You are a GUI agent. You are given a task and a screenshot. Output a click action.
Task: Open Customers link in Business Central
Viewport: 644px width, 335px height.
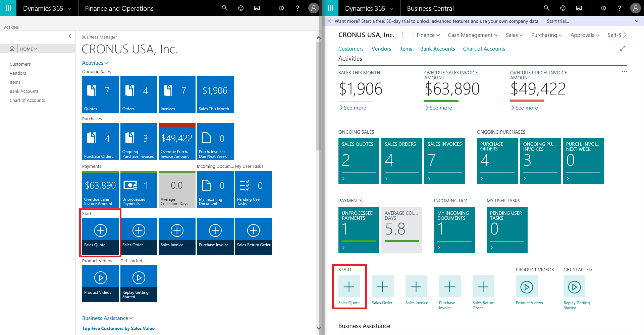click(351, 49)
